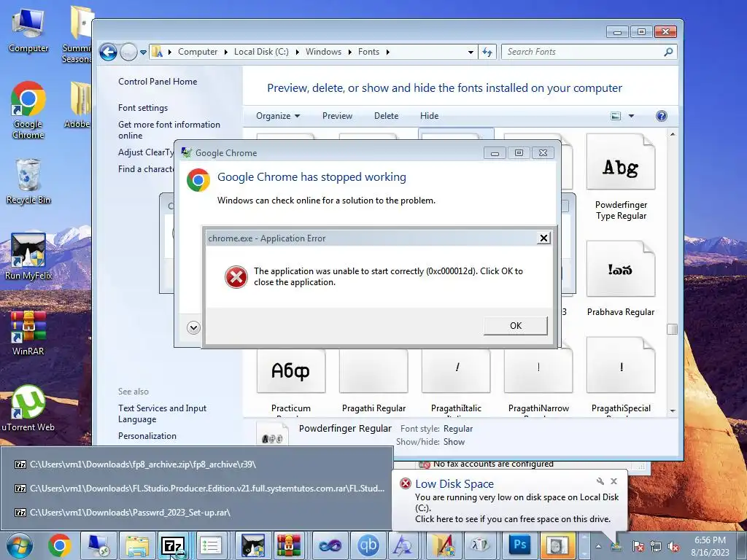Viewport: 747px width, 560px height.
Task: Open the Google Chrome desktop shortcut
Action: (28, 110)
